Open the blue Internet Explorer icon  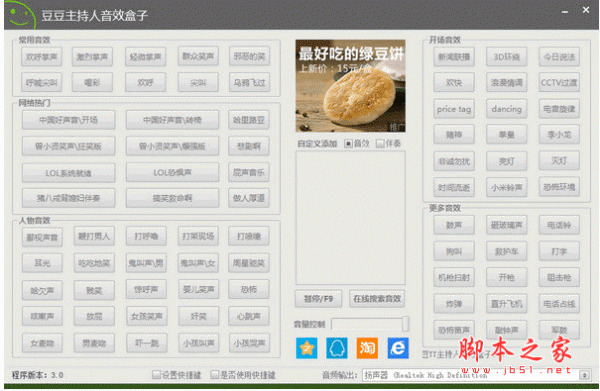[398, 348]
